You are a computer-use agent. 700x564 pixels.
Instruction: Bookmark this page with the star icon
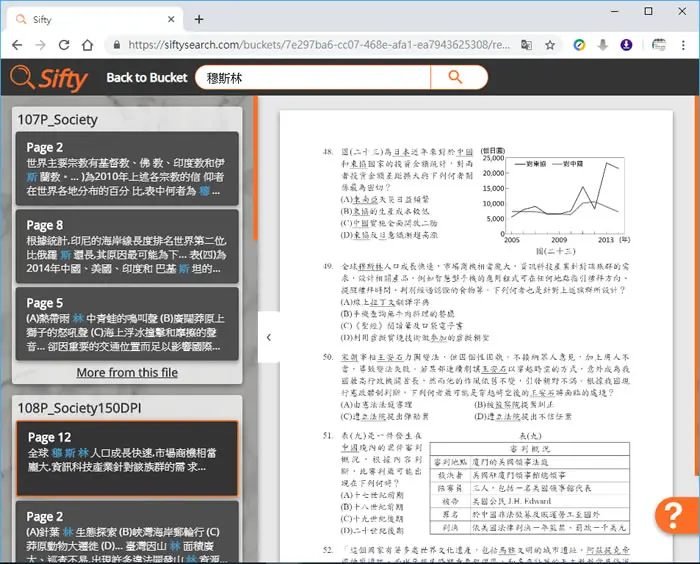(x=550, y=45)
